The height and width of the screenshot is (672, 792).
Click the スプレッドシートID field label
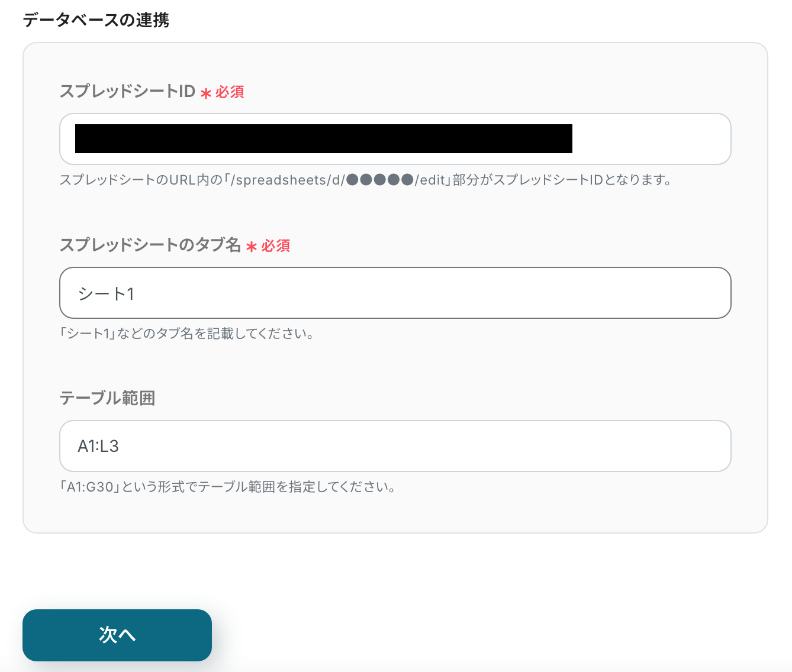point(127,91)
